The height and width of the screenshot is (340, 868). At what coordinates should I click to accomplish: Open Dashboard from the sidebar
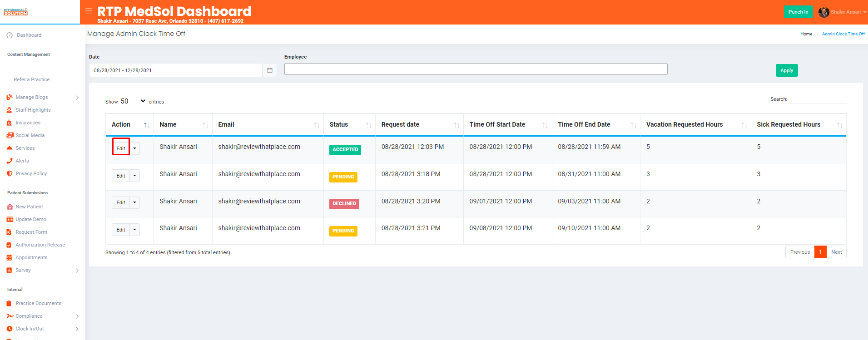click(29, 35)
